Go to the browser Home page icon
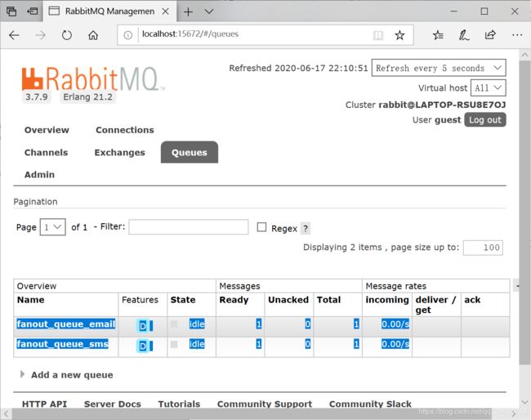The image size is (531, 420). pos(93,35)
